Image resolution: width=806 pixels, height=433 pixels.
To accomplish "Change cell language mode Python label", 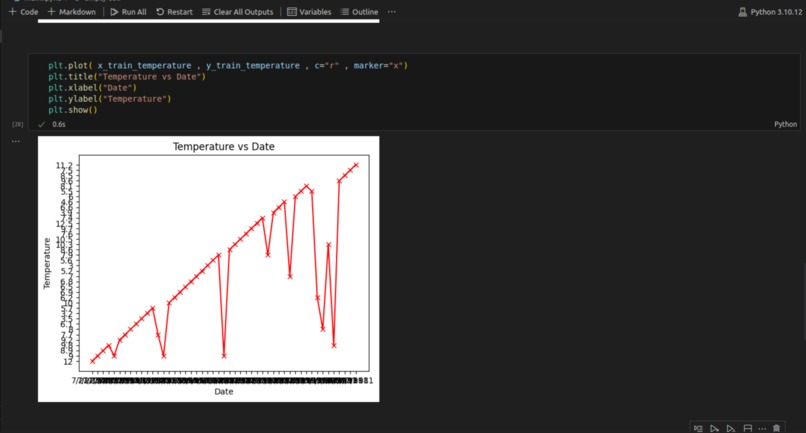I will click(x=785, y=124).
